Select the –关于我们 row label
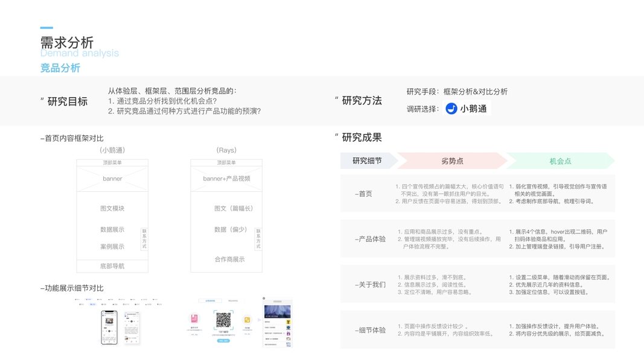Image resolution: width=644 pixels, height=362 pixels. pos(370,284)
